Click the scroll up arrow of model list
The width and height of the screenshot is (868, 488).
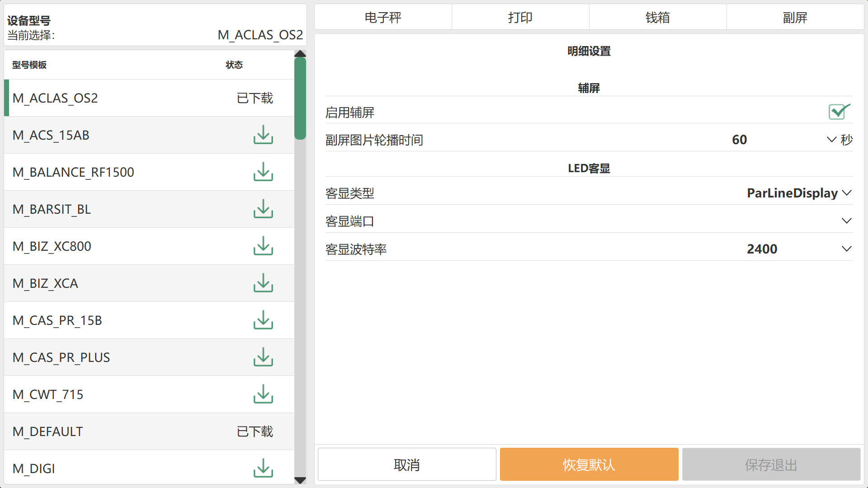300,54
